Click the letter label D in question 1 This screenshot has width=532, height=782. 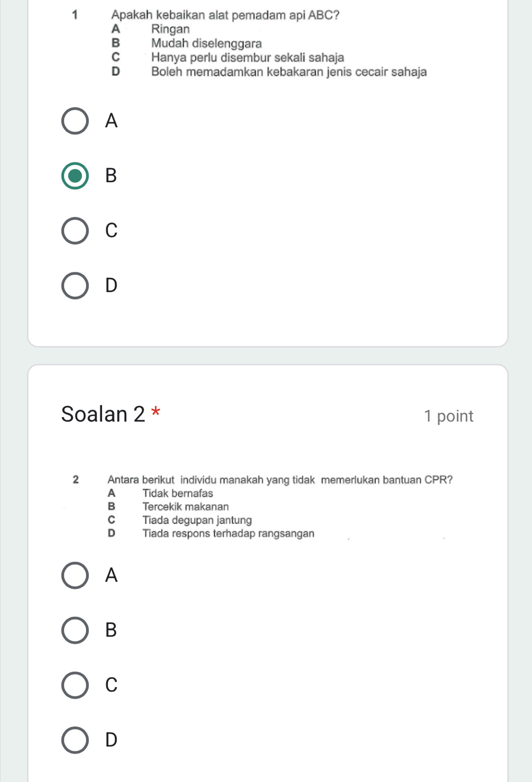(x=111, y=285)
